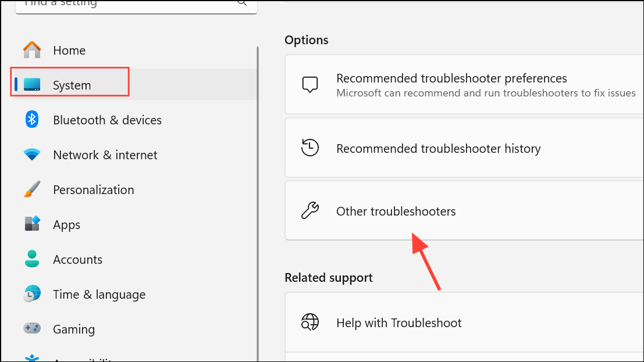
Task: Click the Home house icon
Action: [x=32, y=50]
